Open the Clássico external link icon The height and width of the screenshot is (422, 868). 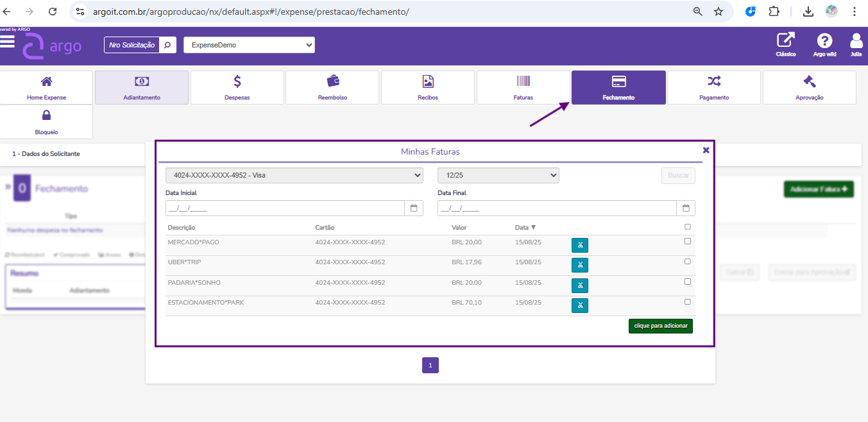pos(785,40)
